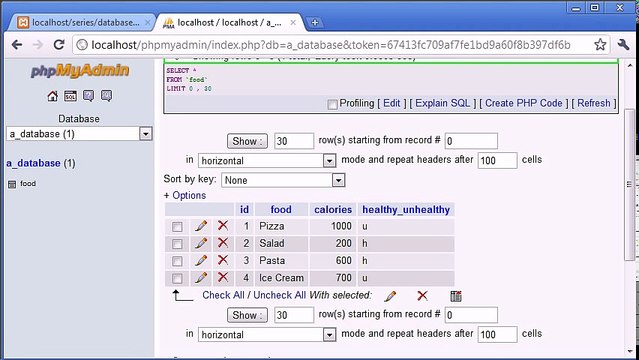The height and width of the screenshot is (360, 639).
Task: Export selected rows icon
Action: [x=456, y=296]
